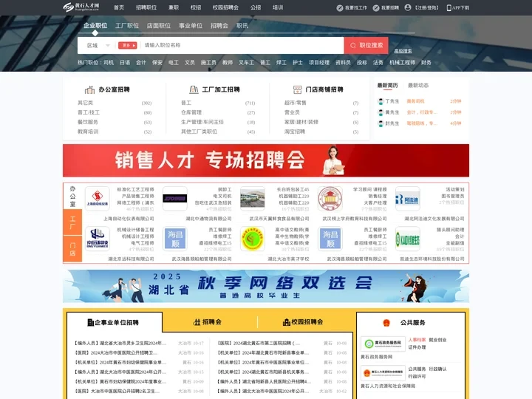Click the 请输入职位名称 search field
The height and width of the screenshot is (399, 532).
(x=242, y=46)
